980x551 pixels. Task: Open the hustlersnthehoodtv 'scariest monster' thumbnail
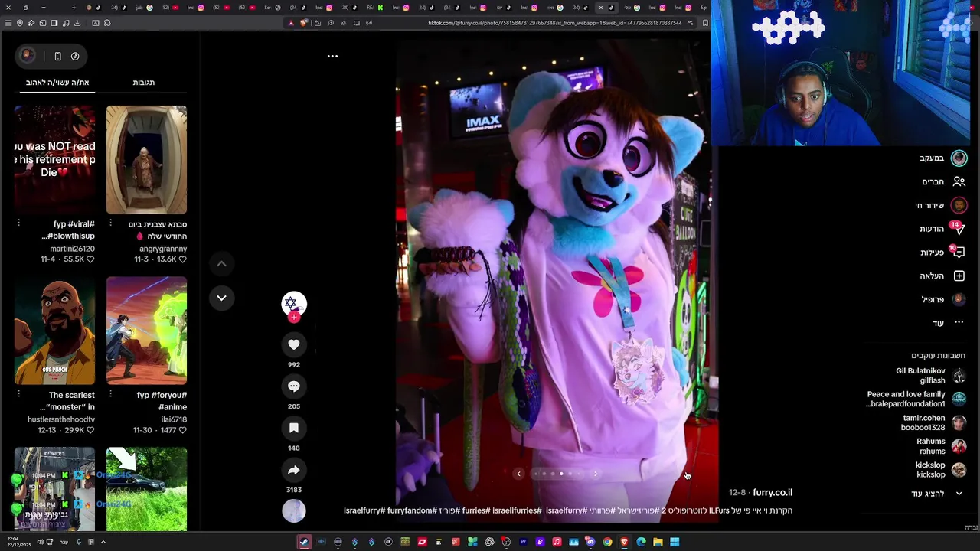pos(54,331)
